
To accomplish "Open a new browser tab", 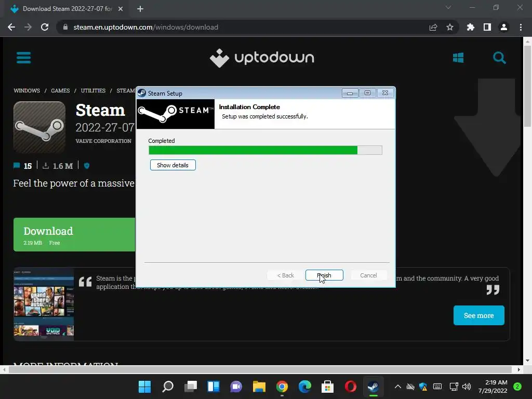I will click(140, 9).
